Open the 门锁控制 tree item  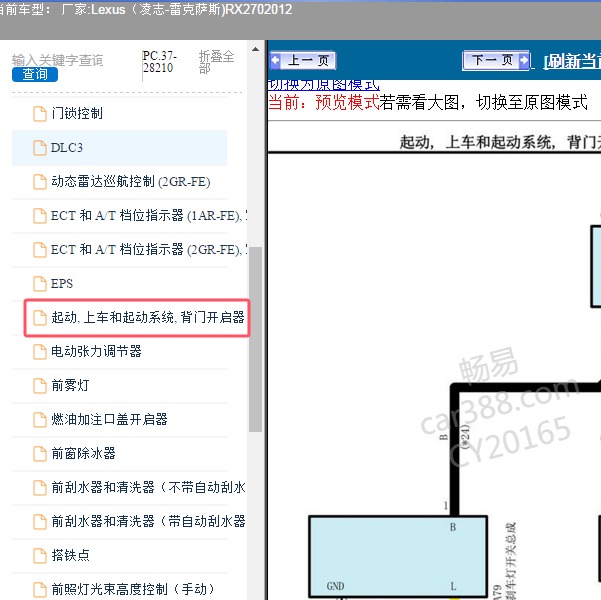click(x=77, y=113)
